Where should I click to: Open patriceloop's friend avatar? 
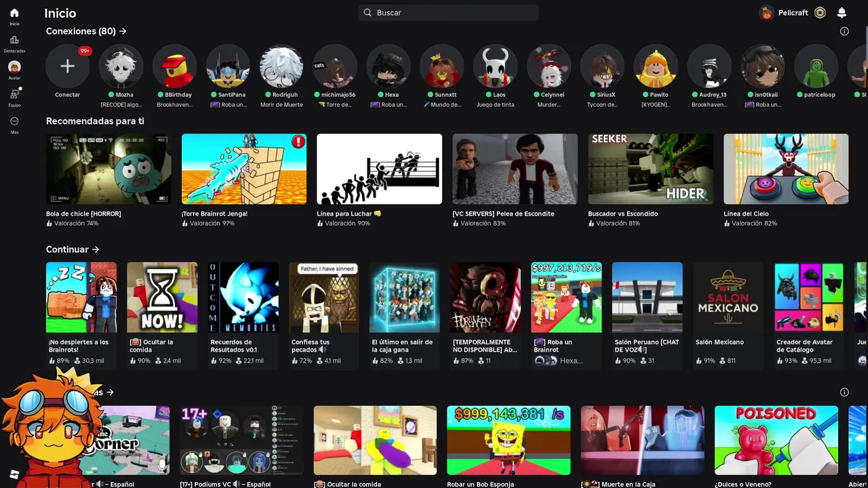pos(816,66)
